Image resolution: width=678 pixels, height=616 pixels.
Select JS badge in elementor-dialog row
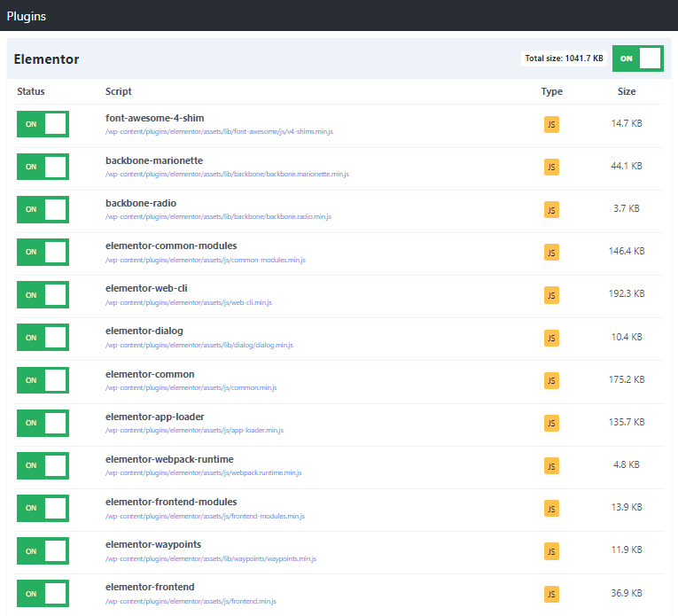551,338
